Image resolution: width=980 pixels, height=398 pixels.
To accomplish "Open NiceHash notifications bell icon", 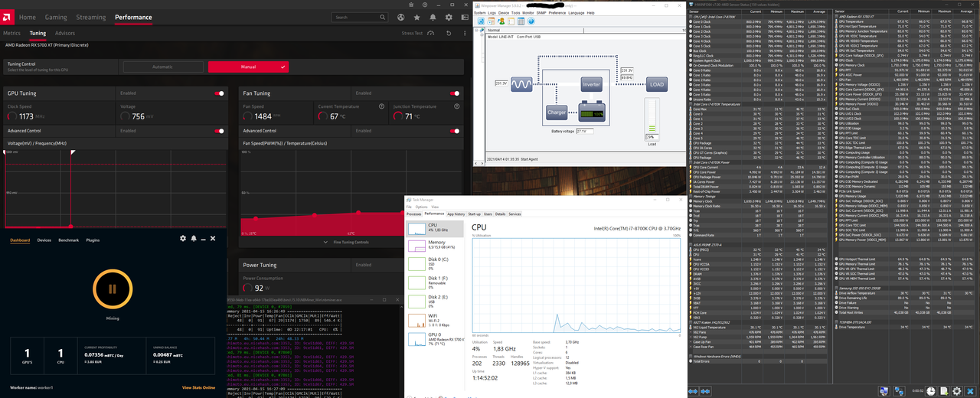I will 194,239.
